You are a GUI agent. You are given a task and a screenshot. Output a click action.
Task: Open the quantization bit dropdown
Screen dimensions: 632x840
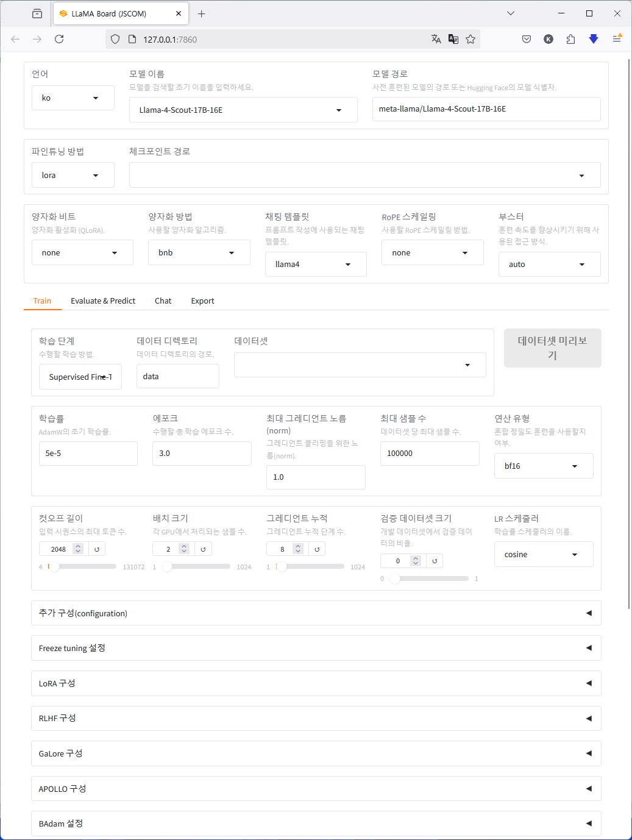[x=82, y=252]
